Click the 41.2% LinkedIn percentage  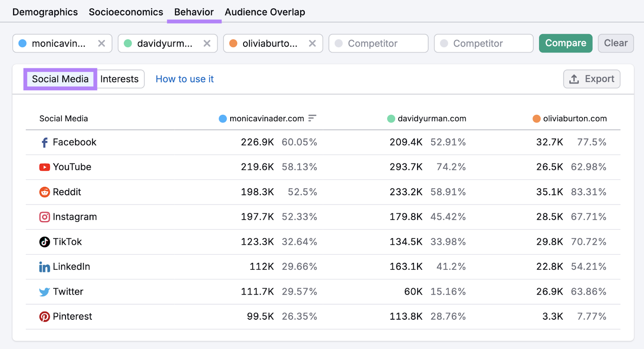point(451,266)
